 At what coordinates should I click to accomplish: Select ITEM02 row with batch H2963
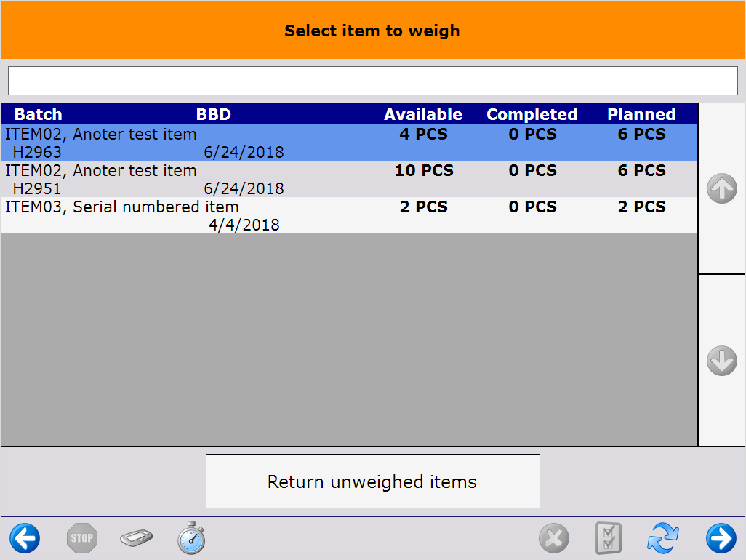349,143
